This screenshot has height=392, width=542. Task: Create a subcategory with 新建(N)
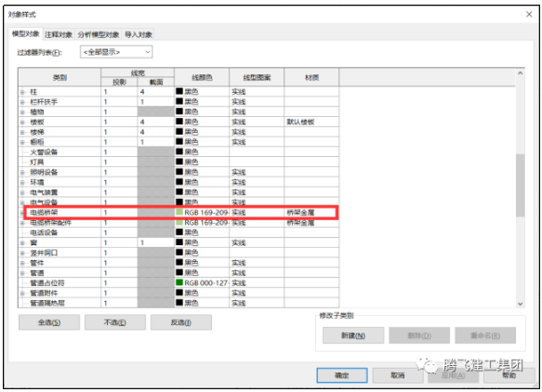coord(353,335)
